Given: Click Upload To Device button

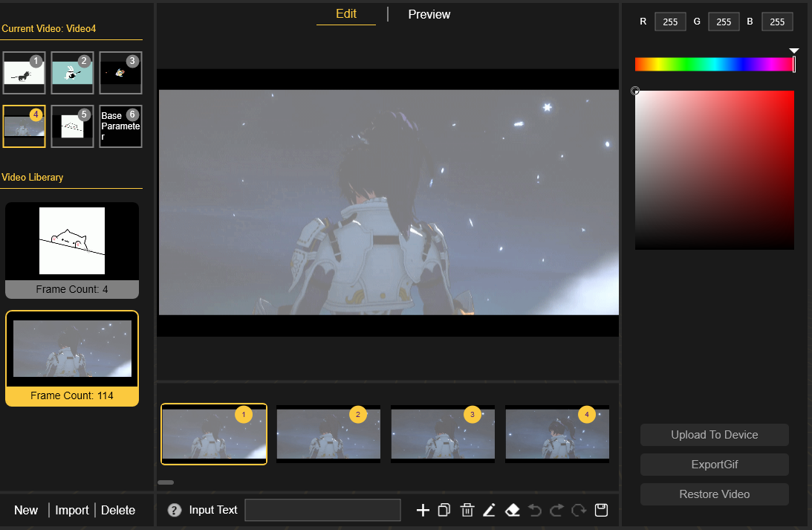Looking at the screenshot, I should 715,435.
